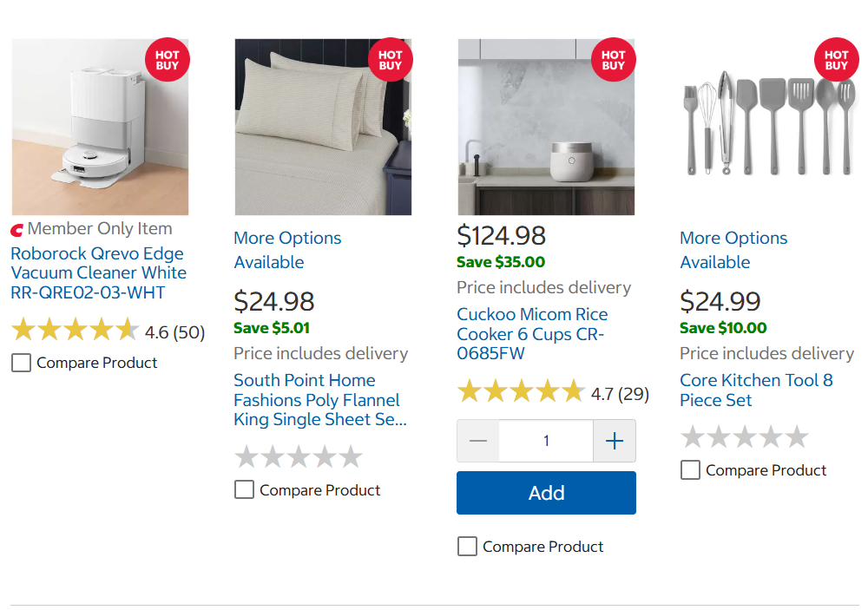Increase quantity with the plus button
This screenshot has width=868, height=610.
coord(615,441)
